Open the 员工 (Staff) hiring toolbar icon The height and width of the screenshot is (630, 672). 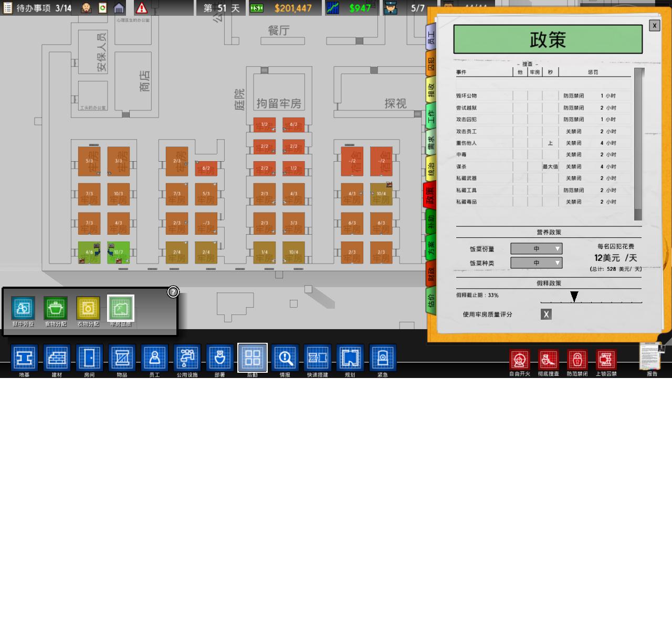[x=155, y=358]
